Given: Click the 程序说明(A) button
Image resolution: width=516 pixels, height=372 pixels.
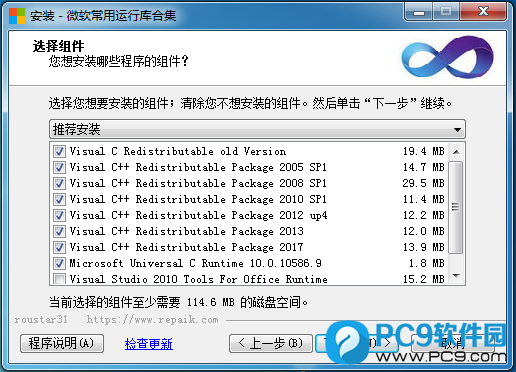Looking at the screenshot, I should [62, 343].
